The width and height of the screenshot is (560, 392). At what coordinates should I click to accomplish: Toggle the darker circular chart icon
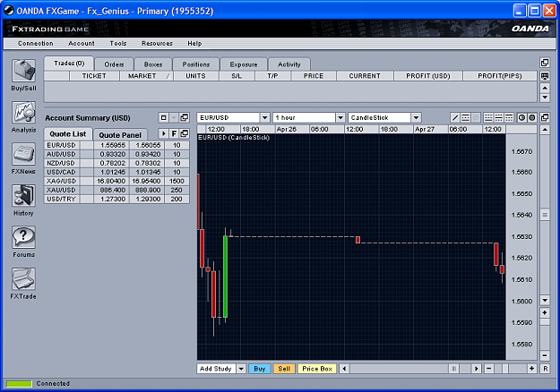pyautogui.click(x=532, y=118)
